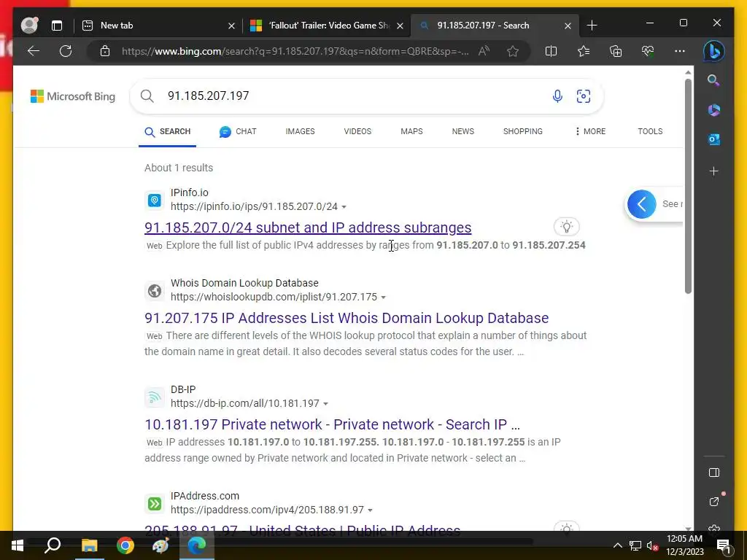Image resolution: width=747 pixels, height=560 pixels.
Task: Search by voice microphone icon
Action: (557, 96)
